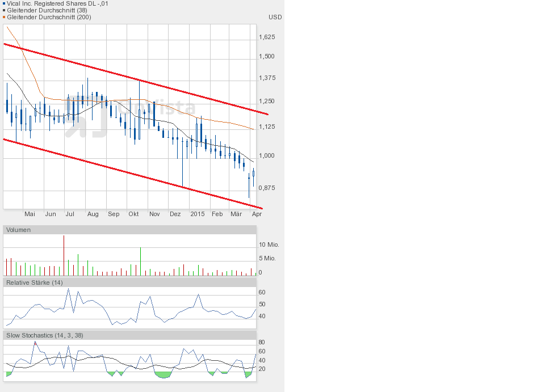Click the 1,000 price axis label
This screenshot has width=545, height=392.
(x=267, y=155)
